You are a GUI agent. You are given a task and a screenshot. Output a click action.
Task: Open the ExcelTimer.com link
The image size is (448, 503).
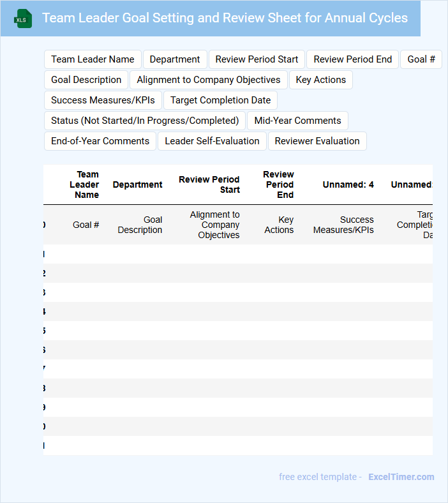coord(401,477)
